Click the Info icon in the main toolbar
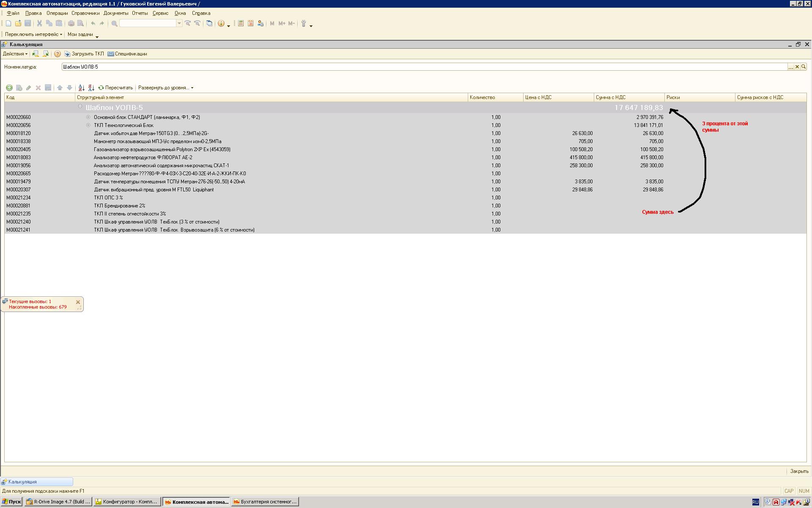 pyautogui.click(x=221, y=24)
